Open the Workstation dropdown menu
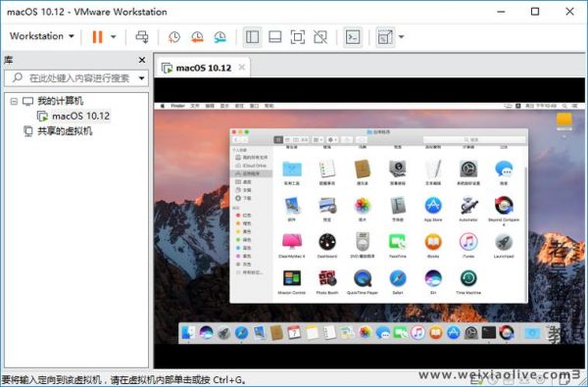588x387 pixels. [41, 36]
